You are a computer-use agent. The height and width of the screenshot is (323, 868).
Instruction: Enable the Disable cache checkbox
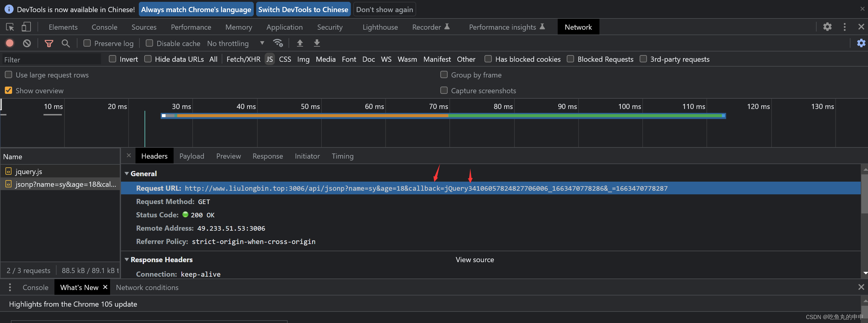click(x=149, y=43)
